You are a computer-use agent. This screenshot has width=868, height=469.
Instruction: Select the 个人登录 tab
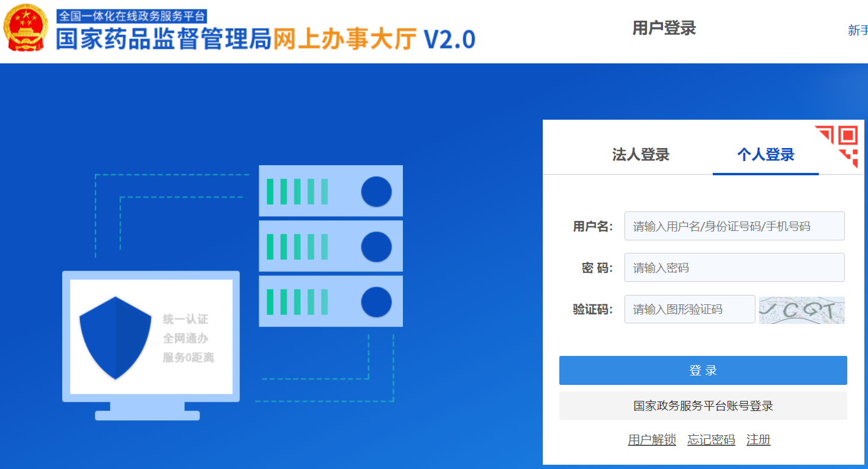[765, 155]
